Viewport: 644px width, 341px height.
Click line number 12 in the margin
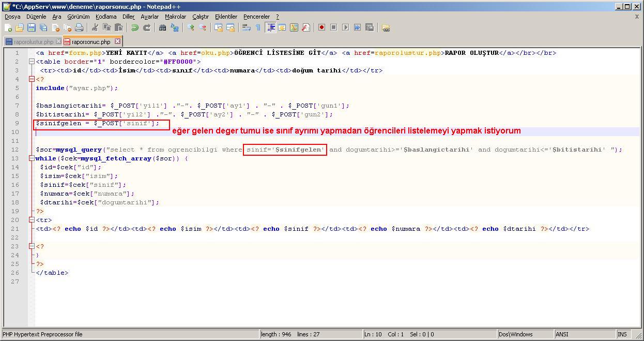(x=16, y=150)
